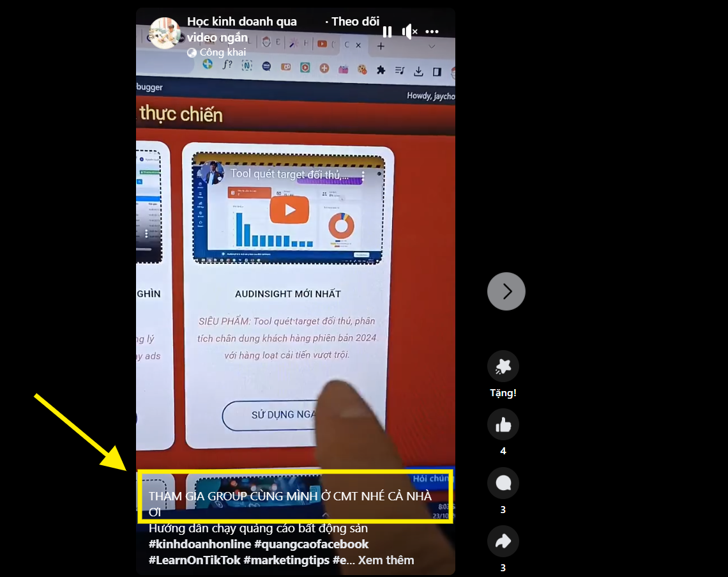Click Theo dõi to follow the page
Image resolution: width=728 pixels, height=577 pixels.
tap(355, 21)
